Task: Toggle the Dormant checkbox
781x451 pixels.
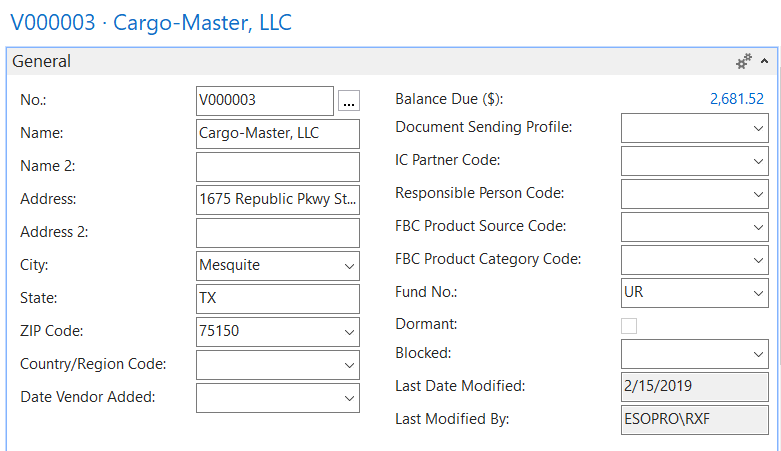Action: pyautogui.click(x=629, y=325)
